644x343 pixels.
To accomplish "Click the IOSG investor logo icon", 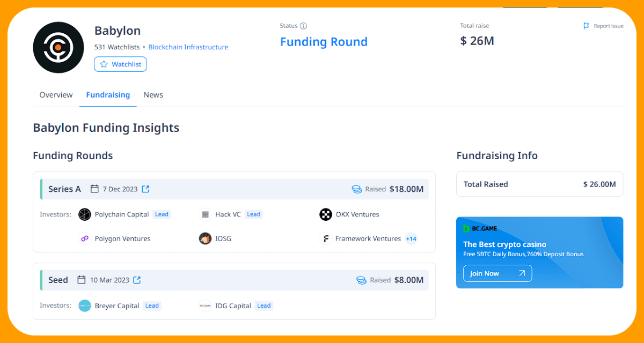I will point(205,238).
